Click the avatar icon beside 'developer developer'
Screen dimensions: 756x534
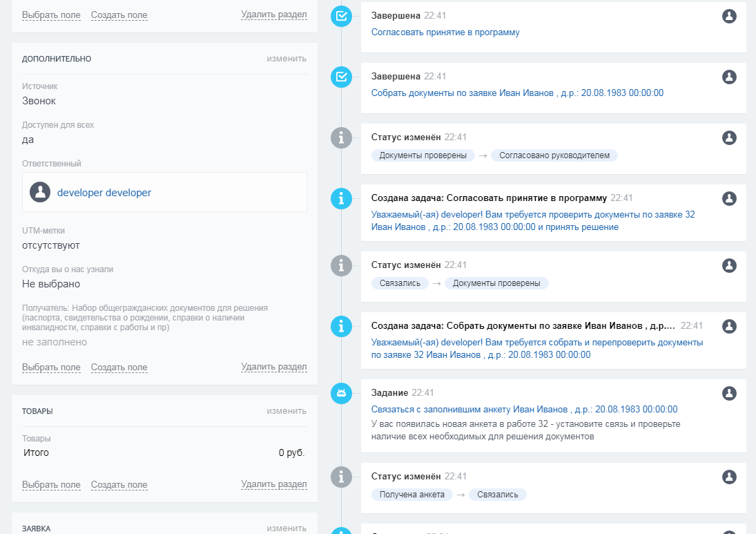41,193
